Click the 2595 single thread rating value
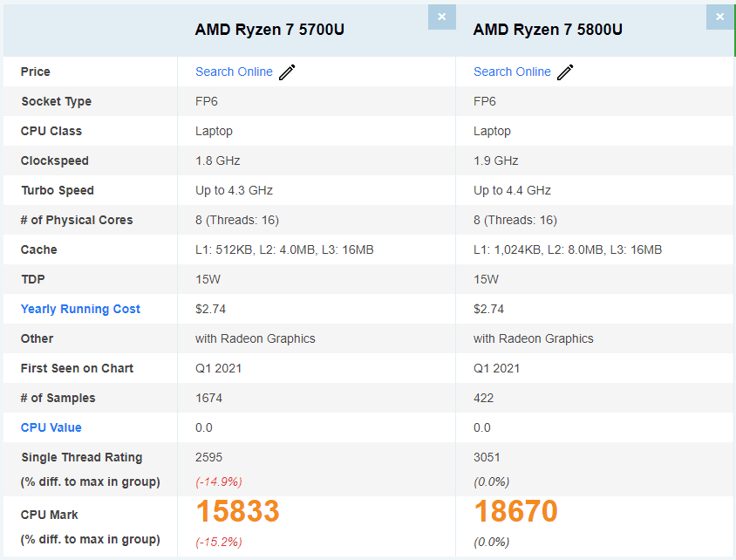Image resolution: width=736 pixels, height=560 pixels. tap(209, 457)
